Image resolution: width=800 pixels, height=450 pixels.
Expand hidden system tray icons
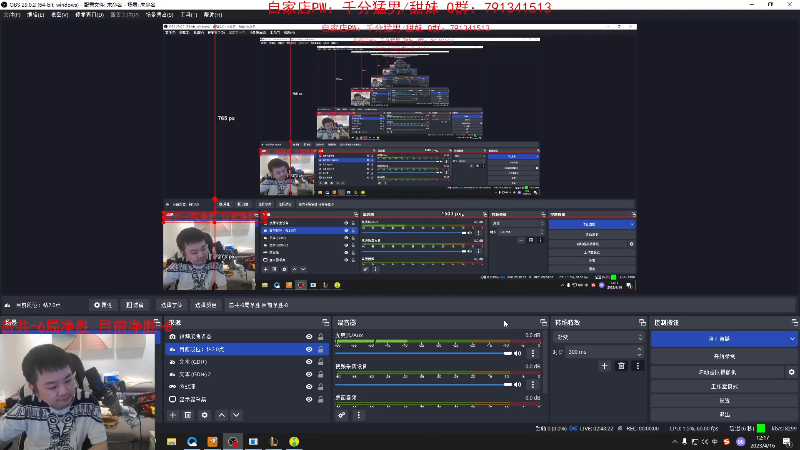[674, 442]
